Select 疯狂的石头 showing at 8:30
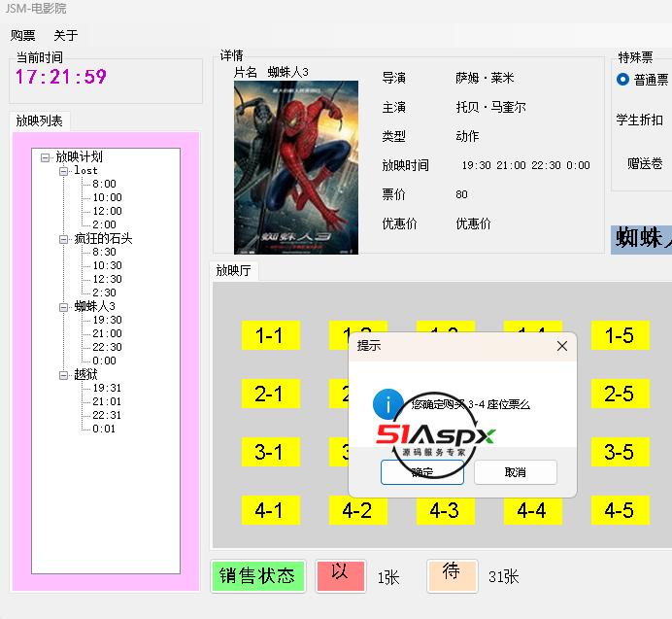 click(104, 252)
